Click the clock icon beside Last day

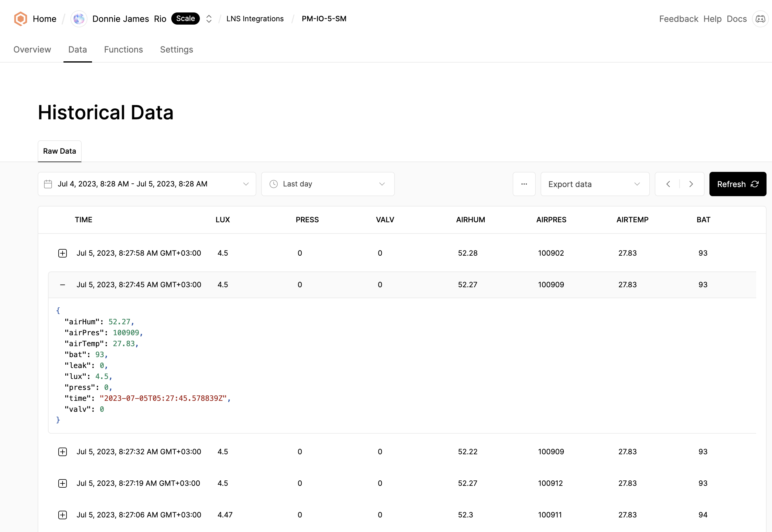coord(274,184)
